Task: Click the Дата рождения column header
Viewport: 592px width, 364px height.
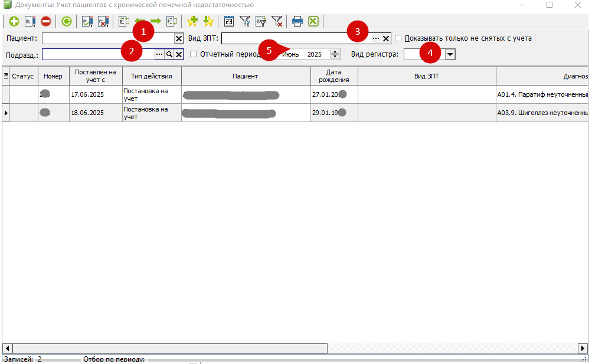Action: click(x=334, y=76)
